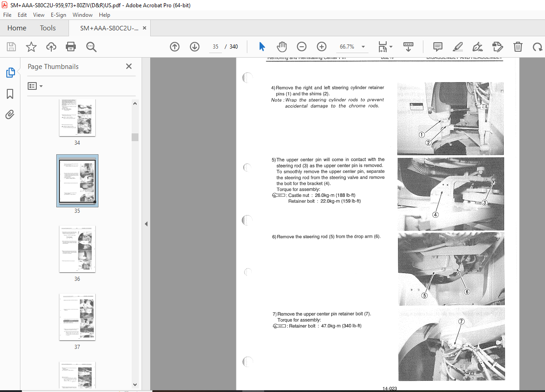Screen dimensions: 545x392
Task: Add a comment sticky note
Action: 438,47
